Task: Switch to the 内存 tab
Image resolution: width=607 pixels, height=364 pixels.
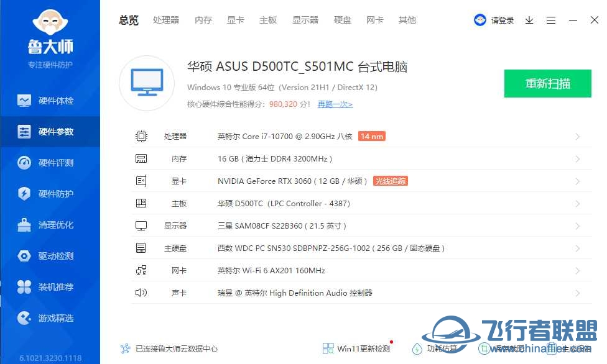Action: (x=203, y=20)
